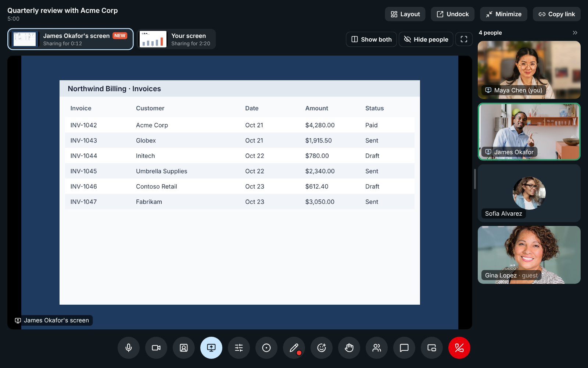Click the picture-in-picture button
Screen dimensions: 588x368
(x=432, y=348)
